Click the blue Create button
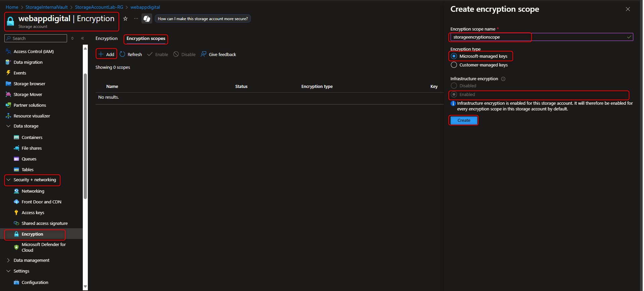The image size is (644, 291). tap(464, 120)
